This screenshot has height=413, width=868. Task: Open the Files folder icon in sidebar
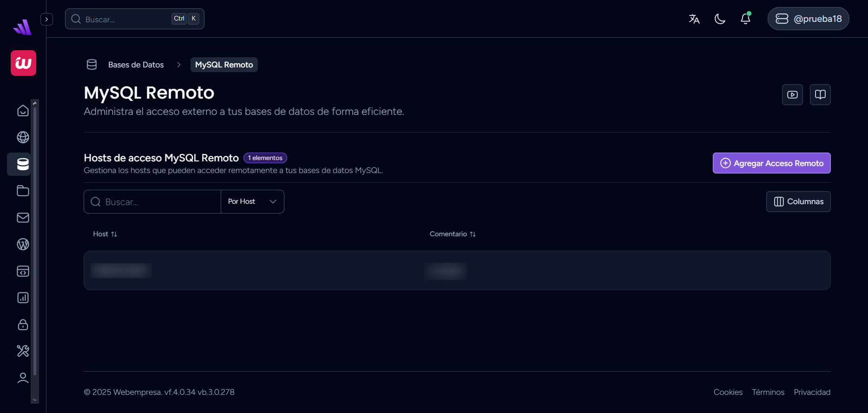tap(23, 191)
